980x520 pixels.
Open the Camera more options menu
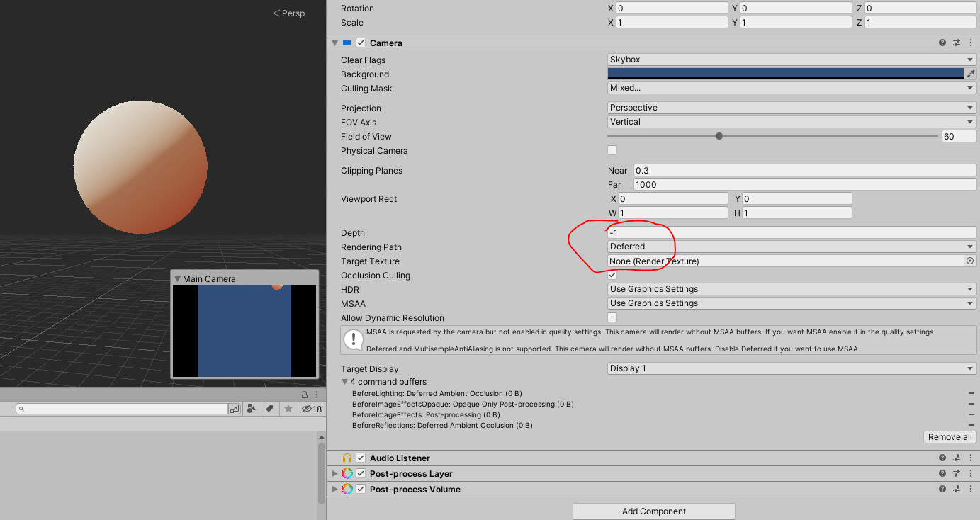pos(971,43)
